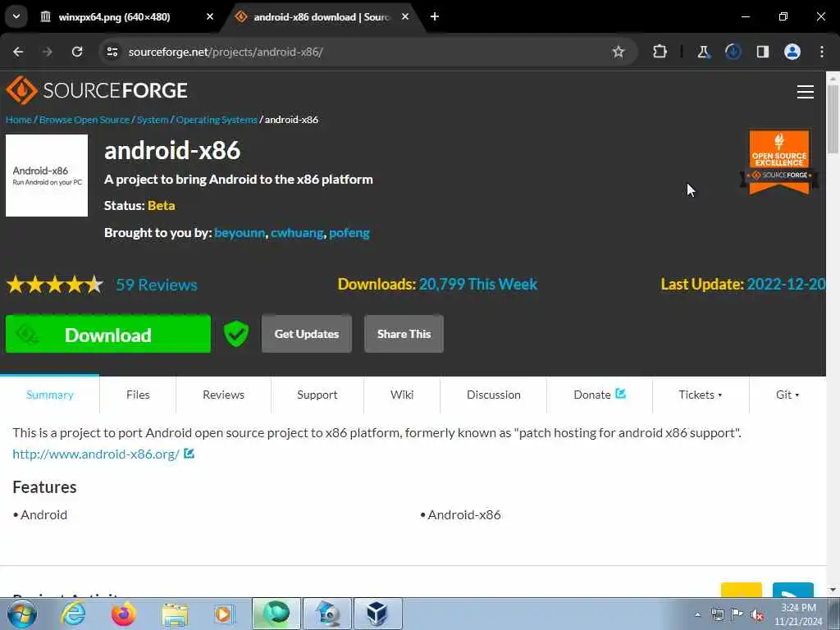The image size is (840, 630).
Task: Bookmark this page with the star
Action: tap(619, 52)
